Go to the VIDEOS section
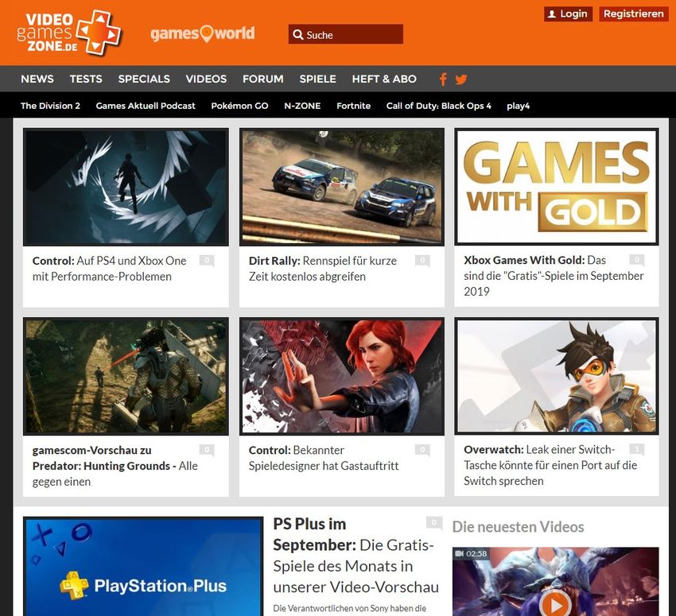Image resolution: width=676 pixels, height=616 pixels. tap(206, 79)
